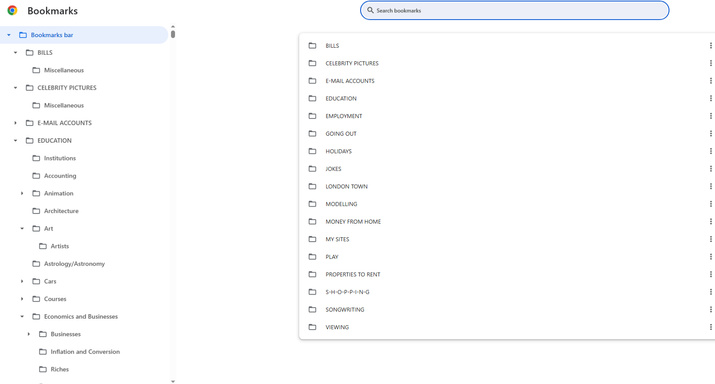Click the Chrome logo icon
This screenshot has height=384, width=715.
point(12,10)
